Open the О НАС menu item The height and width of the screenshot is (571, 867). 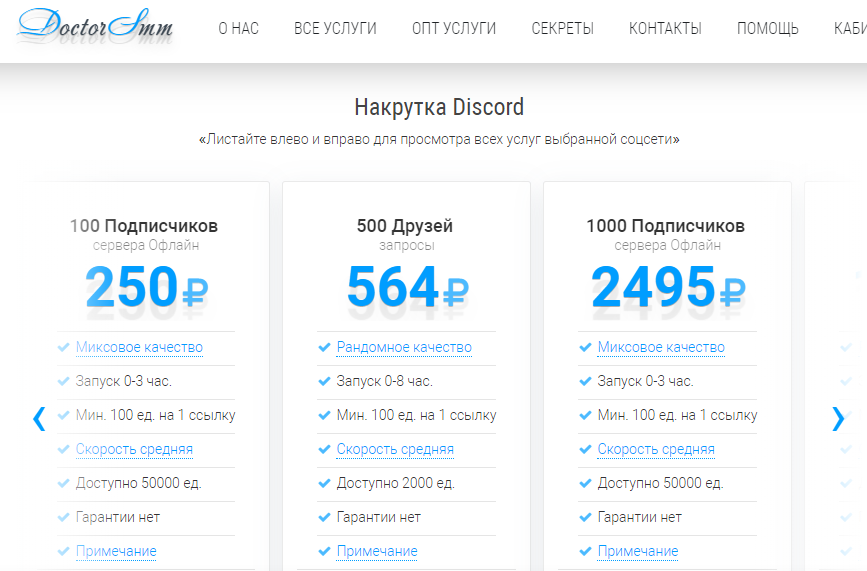click(x=238, y=28)
